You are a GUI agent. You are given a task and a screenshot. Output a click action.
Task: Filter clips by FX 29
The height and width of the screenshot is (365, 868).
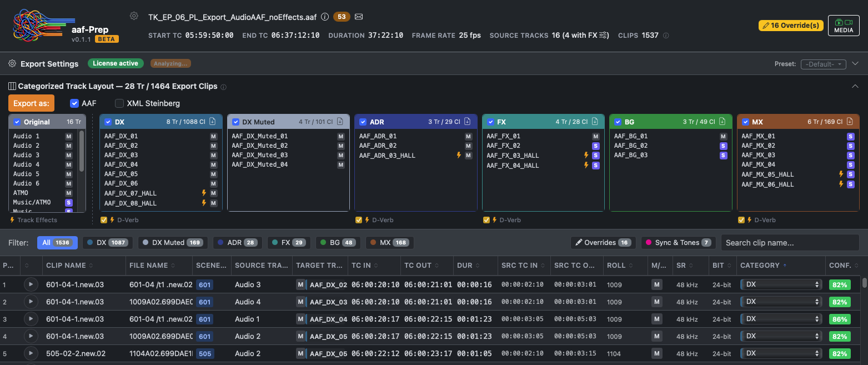pyautogui.click(x=289, y=243)
